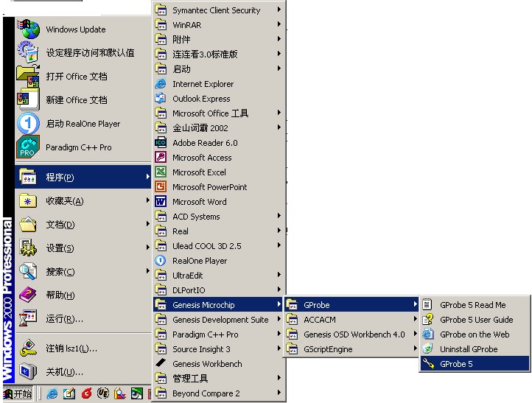The width and height of the screenshot is (532, 403).
Task: Click the 帮助(H) purple book icon
Action: click(x=28, y=295)
